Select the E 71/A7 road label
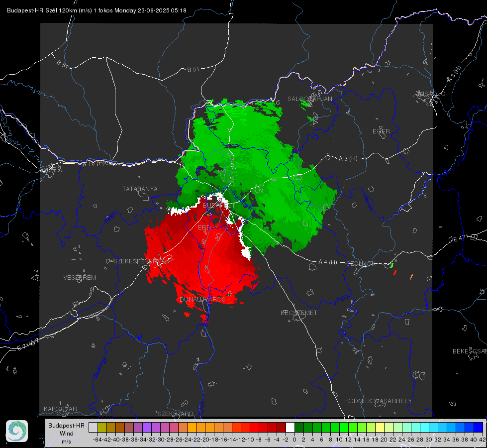Viewport: 487px width, 448px height. pyautogui.click(x=28, y=344)
